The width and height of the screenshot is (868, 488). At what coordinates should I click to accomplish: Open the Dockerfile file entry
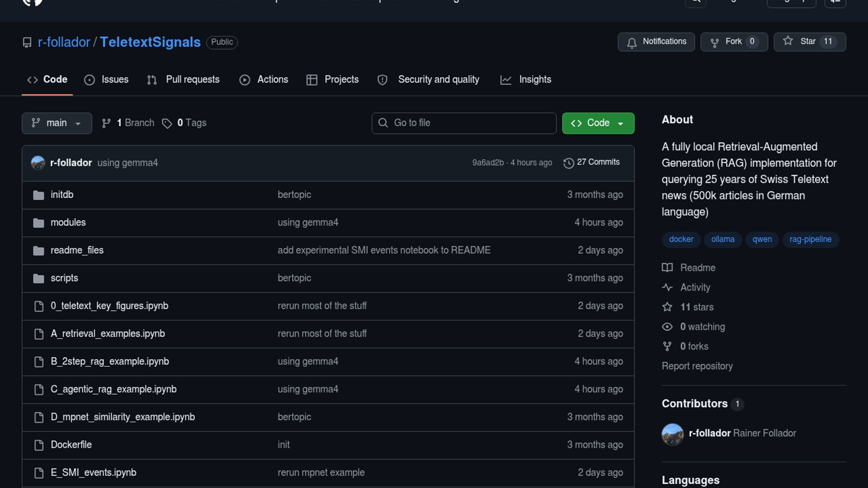[x=71, y=445]
